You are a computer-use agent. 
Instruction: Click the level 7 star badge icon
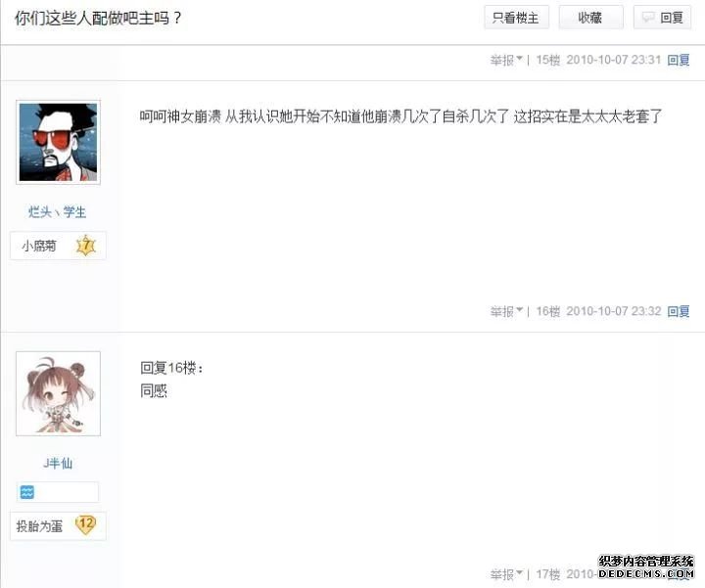[x=86, y=246]
